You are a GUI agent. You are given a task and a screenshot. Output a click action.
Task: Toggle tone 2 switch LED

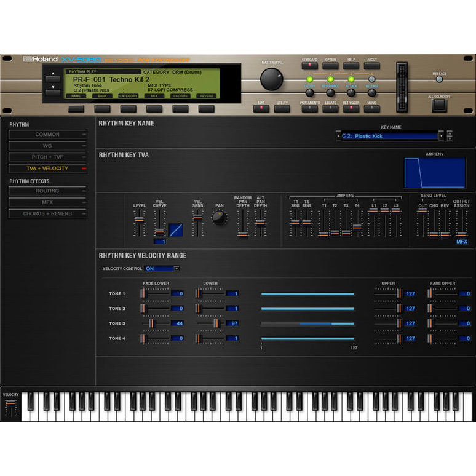pyautogui.click(x=330, y=79)
